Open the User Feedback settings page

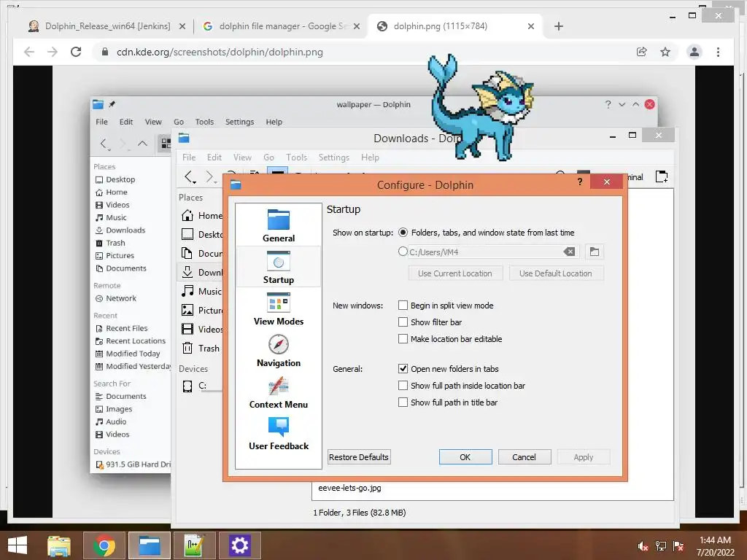click(x=278, y=433)
